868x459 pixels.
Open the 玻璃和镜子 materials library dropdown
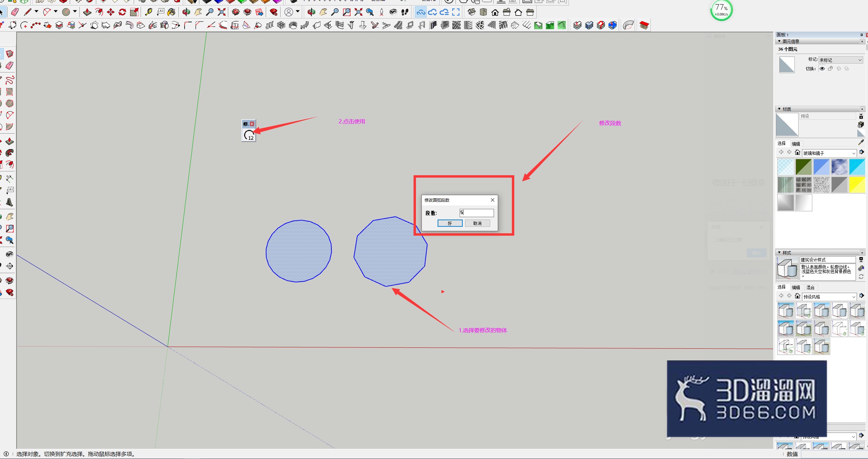coord(829,153)
